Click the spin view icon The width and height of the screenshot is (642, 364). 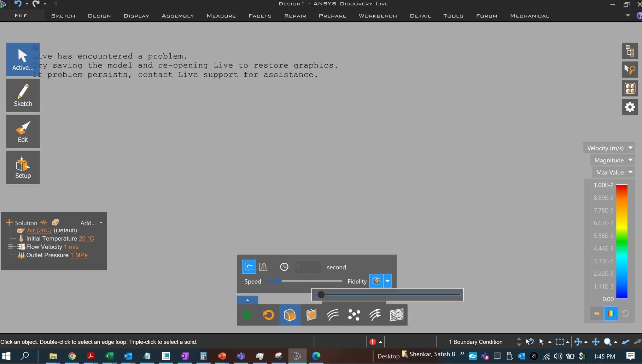pyautogui.click(x=578, y=342)
